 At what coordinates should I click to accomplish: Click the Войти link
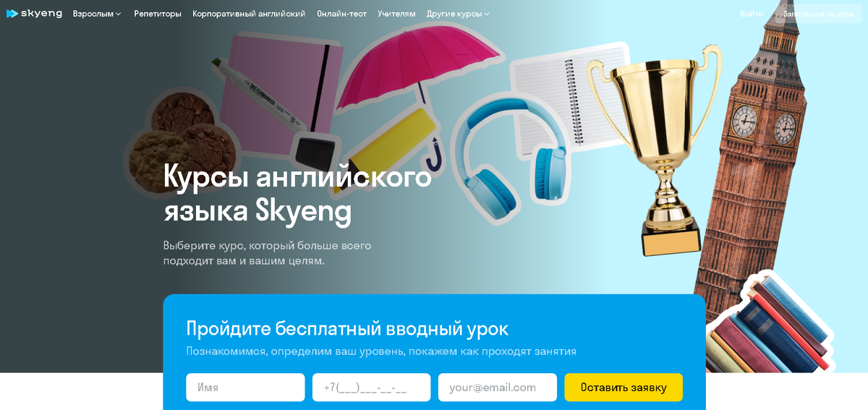[752, 14]
